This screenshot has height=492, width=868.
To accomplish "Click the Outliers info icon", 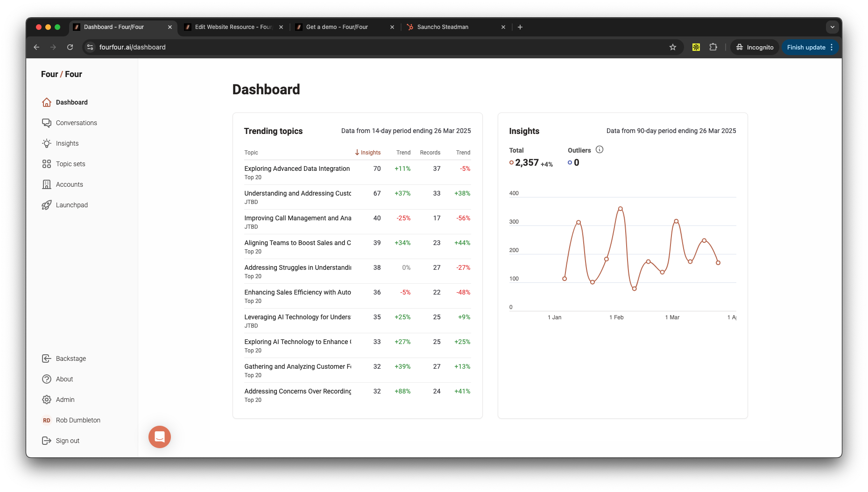I will point(600,150).
